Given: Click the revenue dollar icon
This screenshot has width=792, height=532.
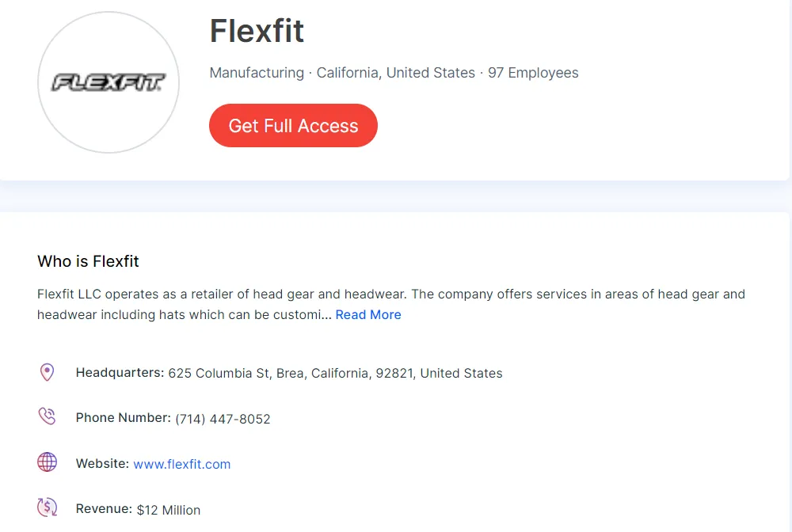Looking at the screenshot, I should coord(47,507).
